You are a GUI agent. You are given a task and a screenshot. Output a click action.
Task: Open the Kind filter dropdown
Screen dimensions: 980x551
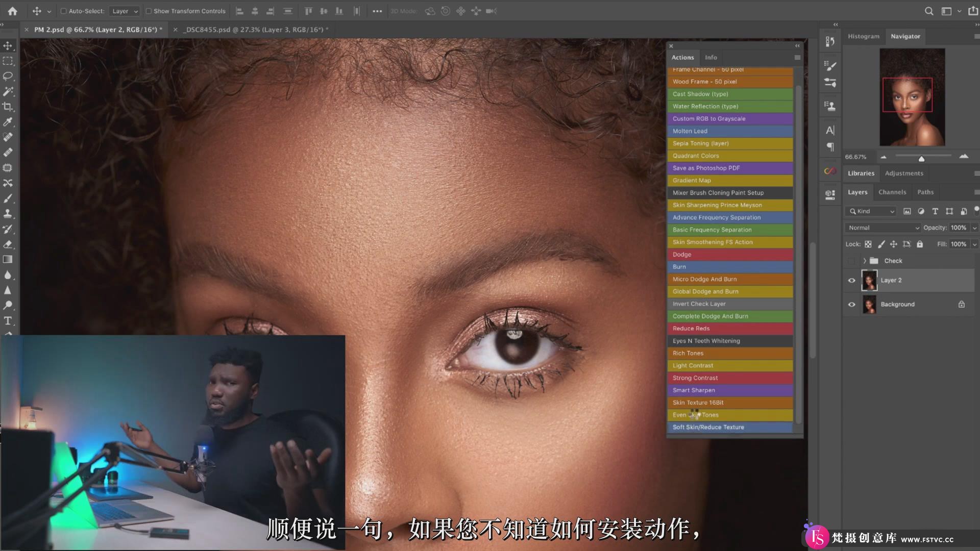click(x=871, y=211)
